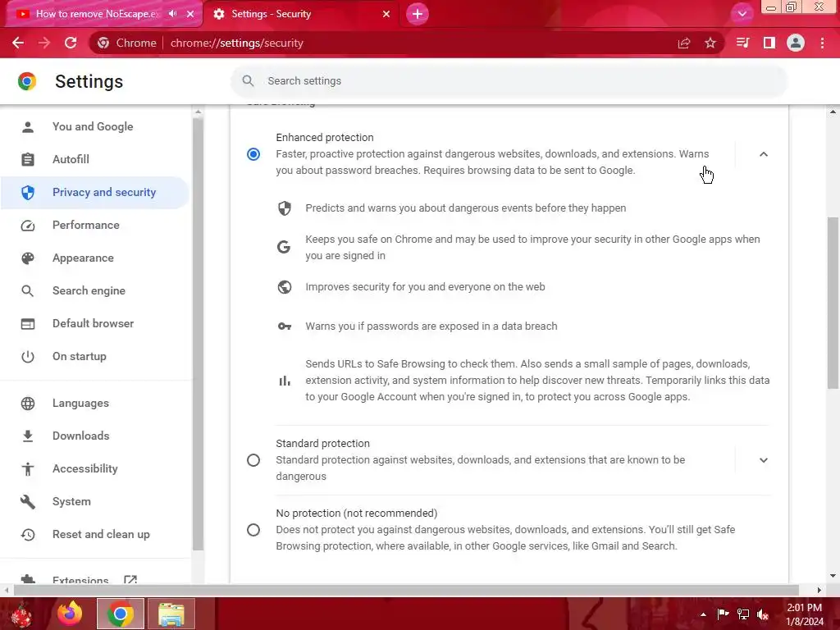
Task: Open Autofill settings
Action: (71, 159)
